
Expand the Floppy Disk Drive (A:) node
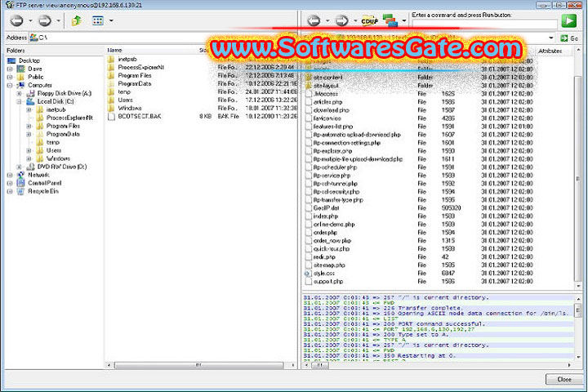coord(19,93)
